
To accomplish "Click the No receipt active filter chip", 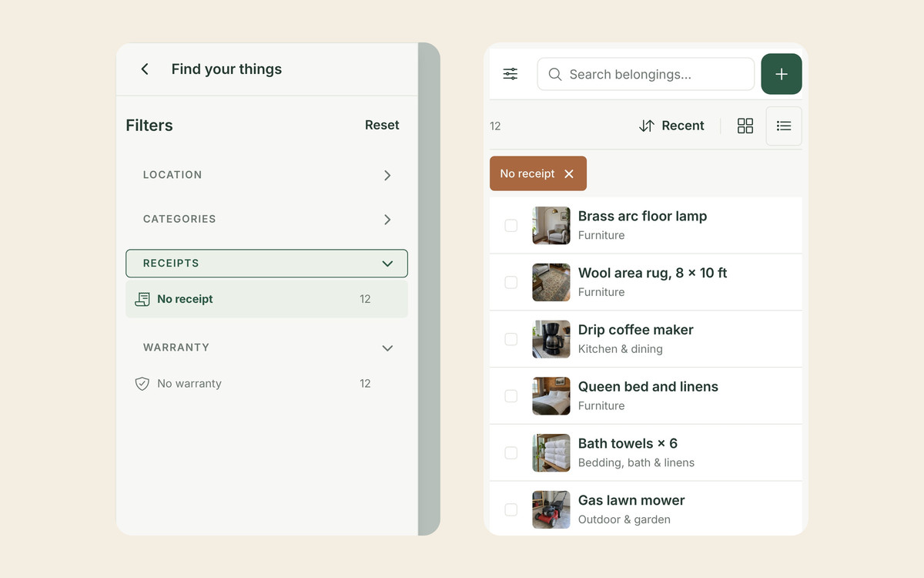I will click(538, 173).
